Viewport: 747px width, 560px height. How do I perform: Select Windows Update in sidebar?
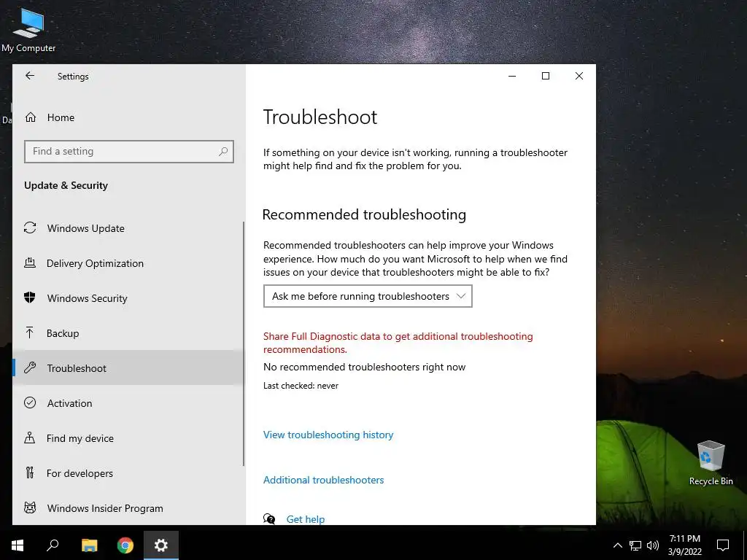[x=128, y=228]
